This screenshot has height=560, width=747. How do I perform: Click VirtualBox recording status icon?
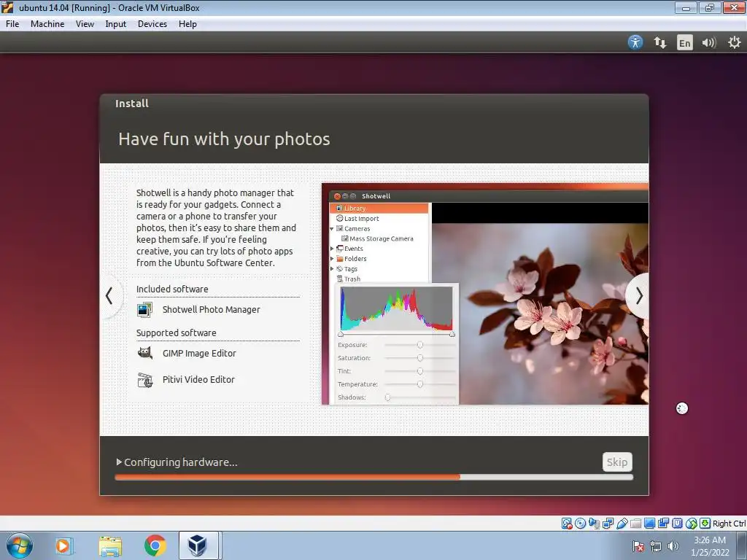point(663,524)
